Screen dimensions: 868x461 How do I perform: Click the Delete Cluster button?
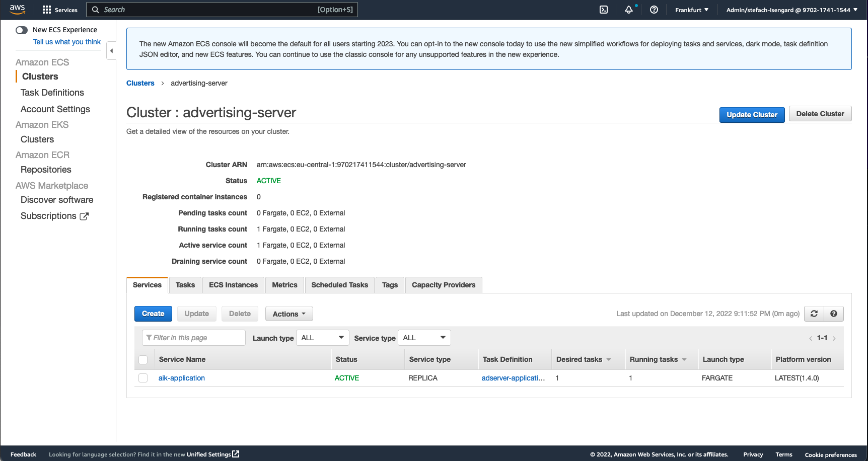[x=820, y=114]
